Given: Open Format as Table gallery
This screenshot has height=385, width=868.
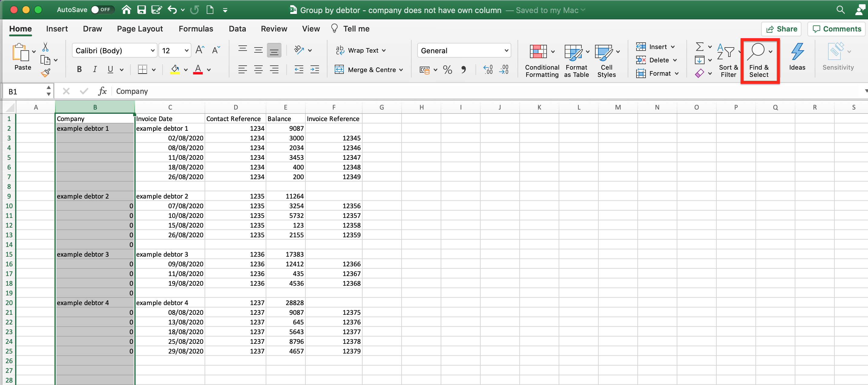Looking at the screenshot, I should pyautogui.click(x=577, y=61).
